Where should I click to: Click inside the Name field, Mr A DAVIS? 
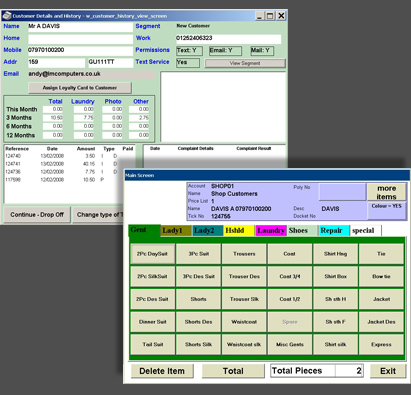(80, 26)
